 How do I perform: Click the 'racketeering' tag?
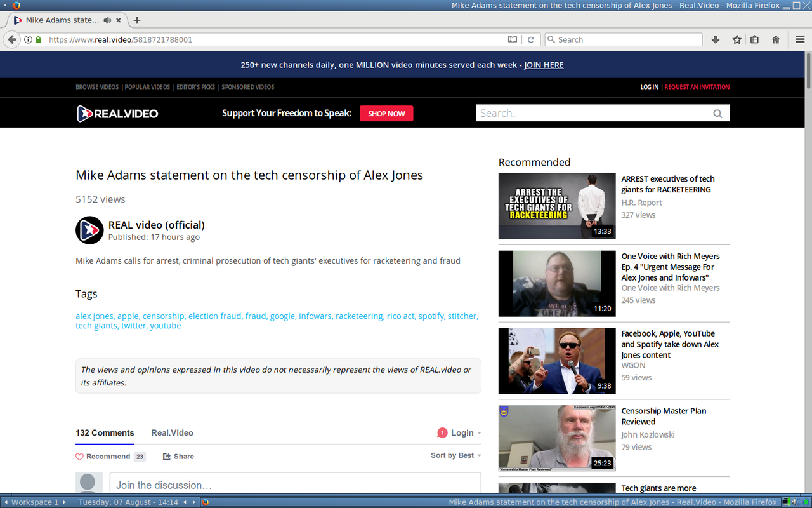click(x=359, y=316)
